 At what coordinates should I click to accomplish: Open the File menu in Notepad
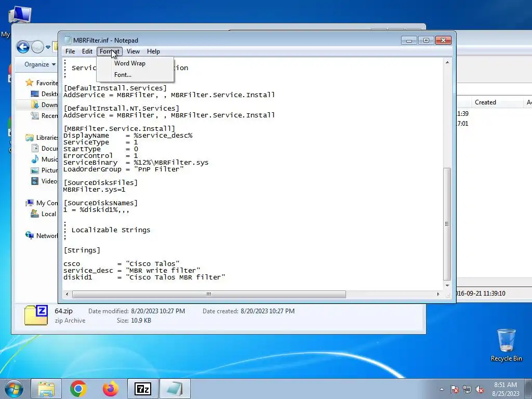coord(70,51)
